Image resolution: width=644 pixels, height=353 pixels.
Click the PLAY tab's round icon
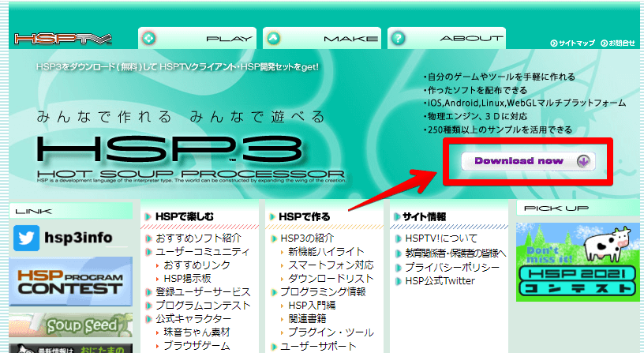[148, 38]
